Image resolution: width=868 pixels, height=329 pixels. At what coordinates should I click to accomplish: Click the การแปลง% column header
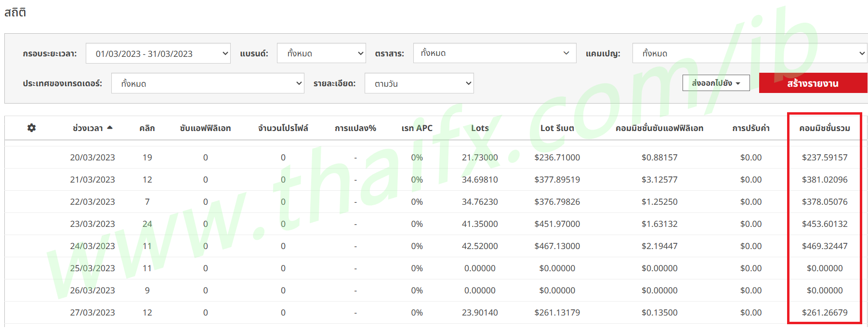click(355, 128)
